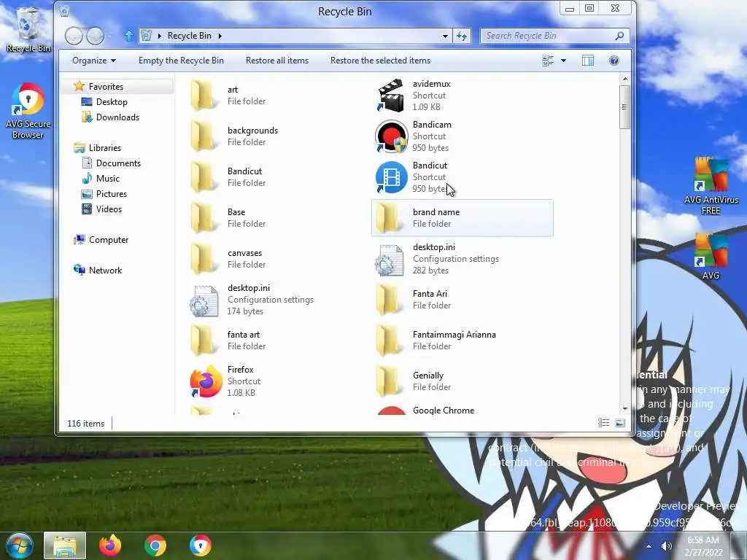Click Empty the Recycle Bin
Screen dimensions: 747x560
pyautogui.click(x=181, y=61)
